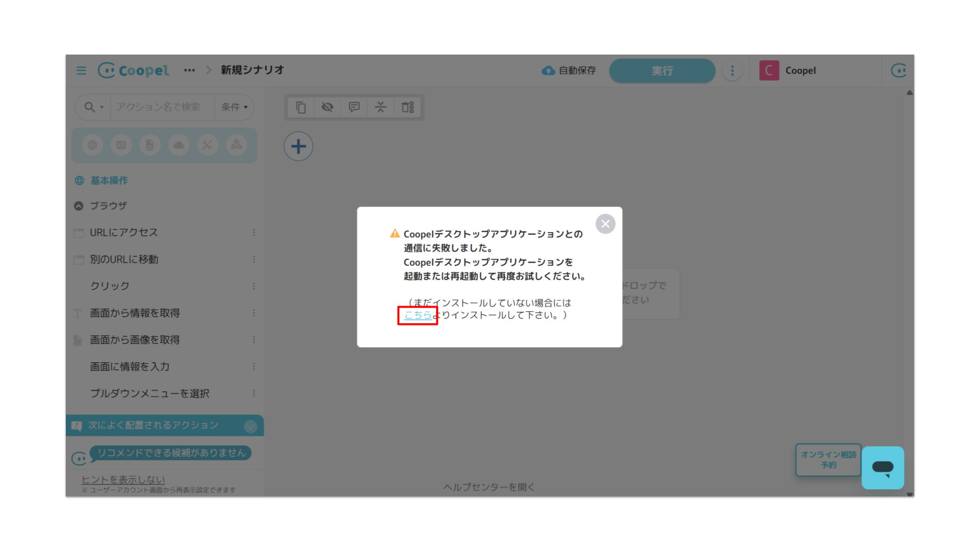Open more options for 画面に情報を入力
The width and height of the screenshot is (980, 551).
point(254,367)
